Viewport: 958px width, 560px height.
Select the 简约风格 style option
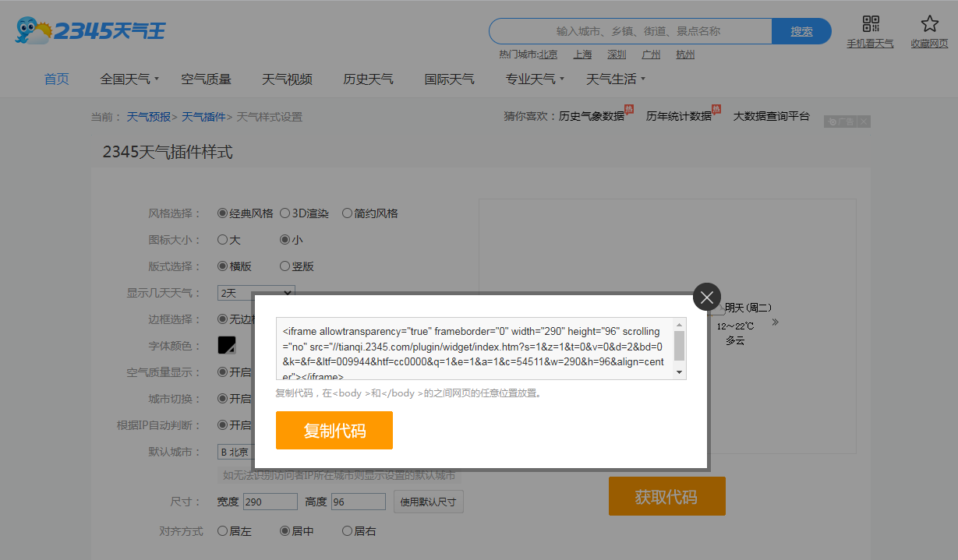347,213
